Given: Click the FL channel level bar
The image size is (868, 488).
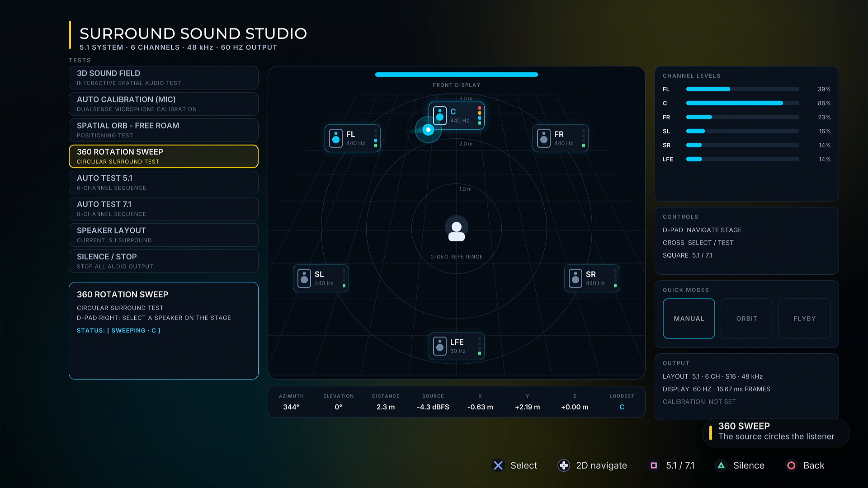Looking at the screenshot, I should 742,89.
